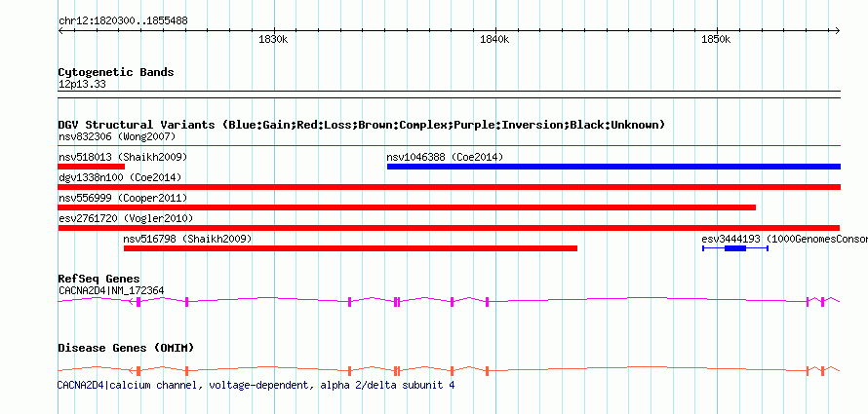The width and height of the screenshot is (868, 414).
Task: Select the short red nsv518013 loss bar
Action: (x=92, y=167)
